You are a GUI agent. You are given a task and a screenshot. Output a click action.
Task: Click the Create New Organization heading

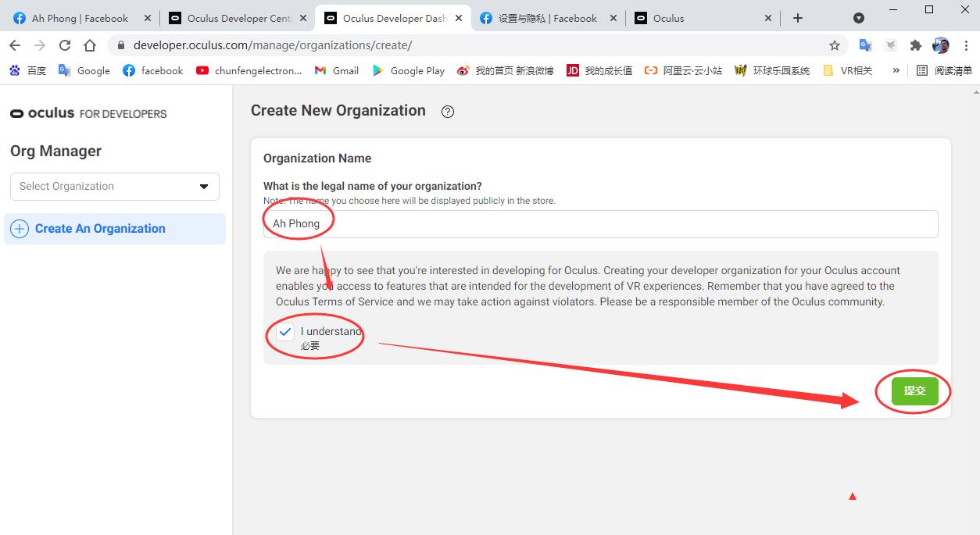tap(338, 110)
